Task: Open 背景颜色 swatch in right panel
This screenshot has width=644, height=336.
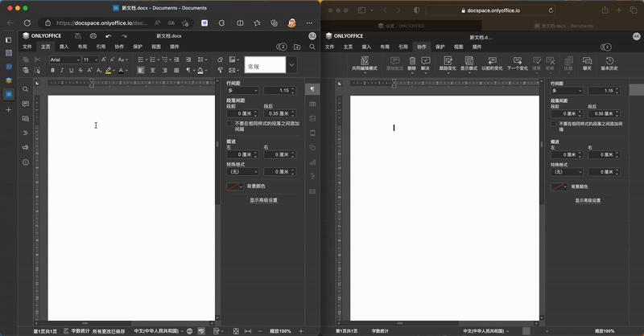Action: click(559, 186)
